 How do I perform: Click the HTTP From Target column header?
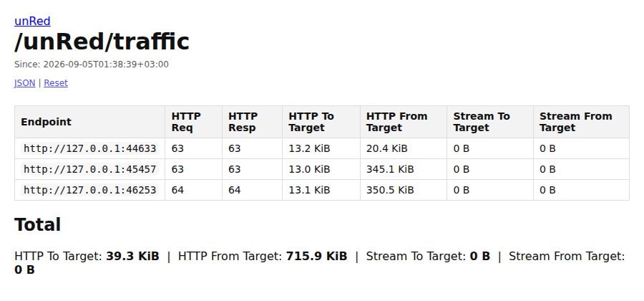tap(404, 122)
